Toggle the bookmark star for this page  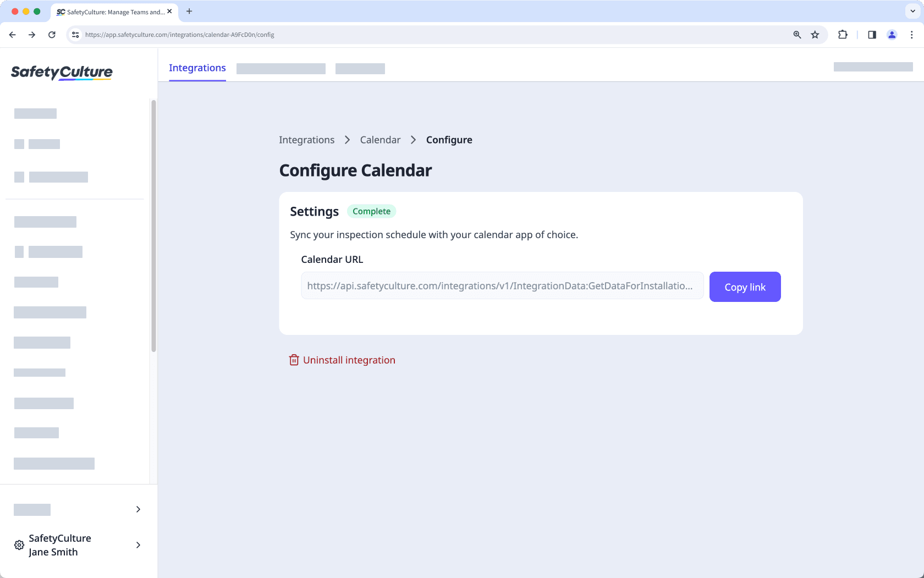(x=815, y=34)
